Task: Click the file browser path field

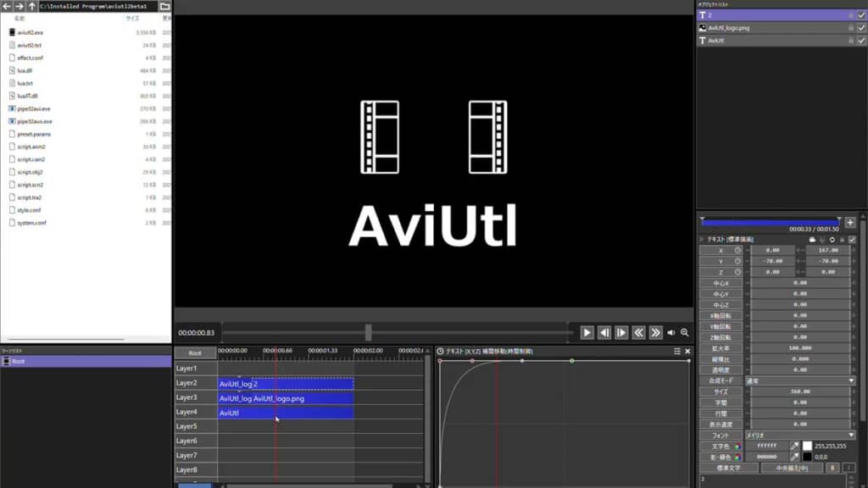Action: pos(97,6)
